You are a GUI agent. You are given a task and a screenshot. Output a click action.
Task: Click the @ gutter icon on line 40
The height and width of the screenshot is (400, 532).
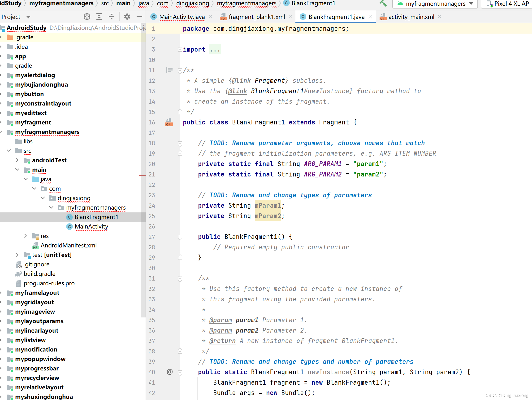(169, 372)
